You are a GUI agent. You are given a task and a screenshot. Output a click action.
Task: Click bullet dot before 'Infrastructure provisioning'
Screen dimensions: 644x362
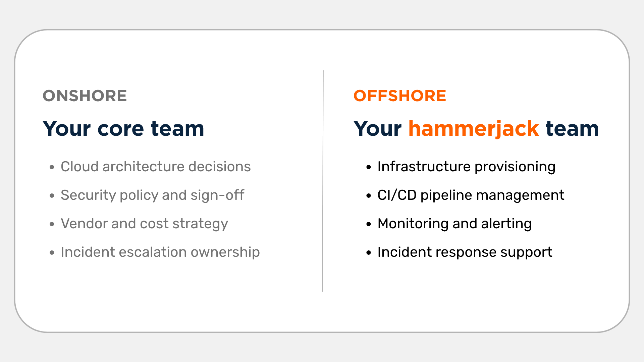[x=369, y=167]
